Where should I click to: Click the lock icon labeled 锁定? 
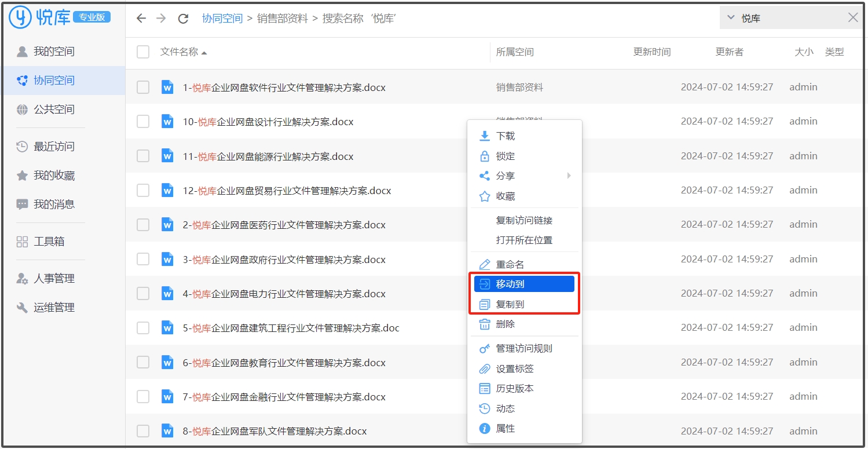coord(485,156)
